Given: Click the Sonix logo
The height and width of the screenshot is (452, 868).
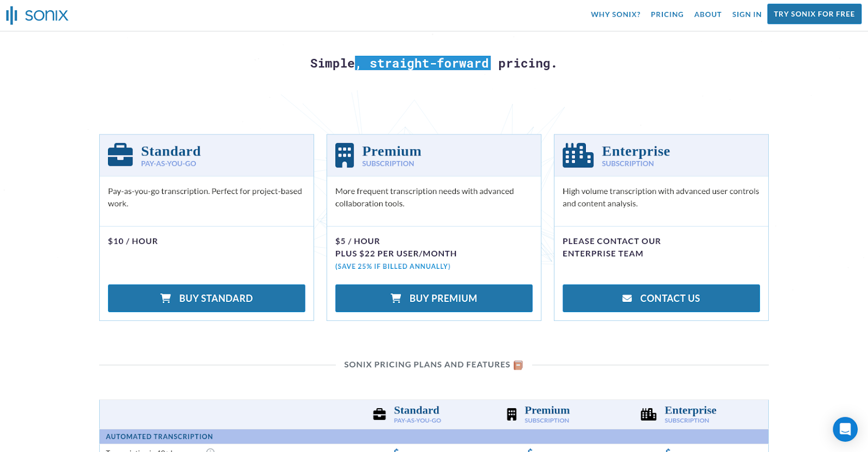Looking at the screenshot, I should tap(37, 15).
